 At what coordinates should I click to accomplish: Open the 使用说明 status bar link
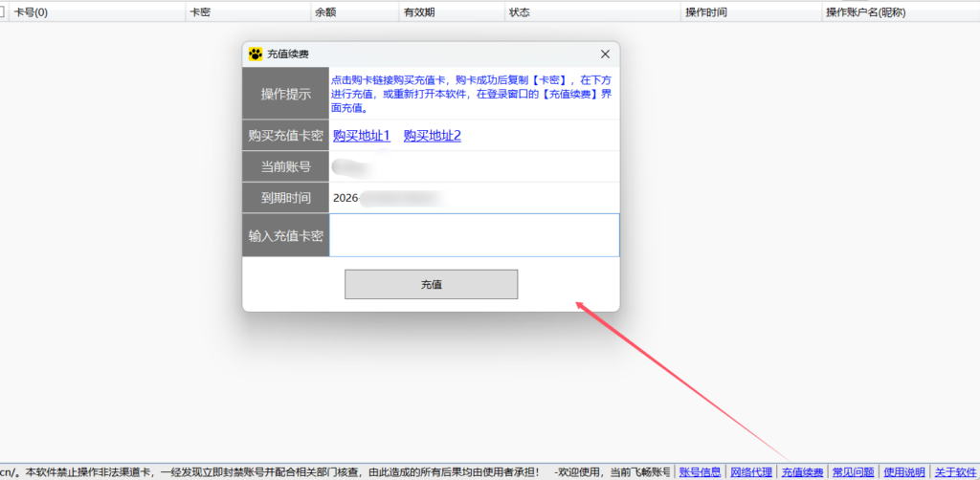coord(904,472)
